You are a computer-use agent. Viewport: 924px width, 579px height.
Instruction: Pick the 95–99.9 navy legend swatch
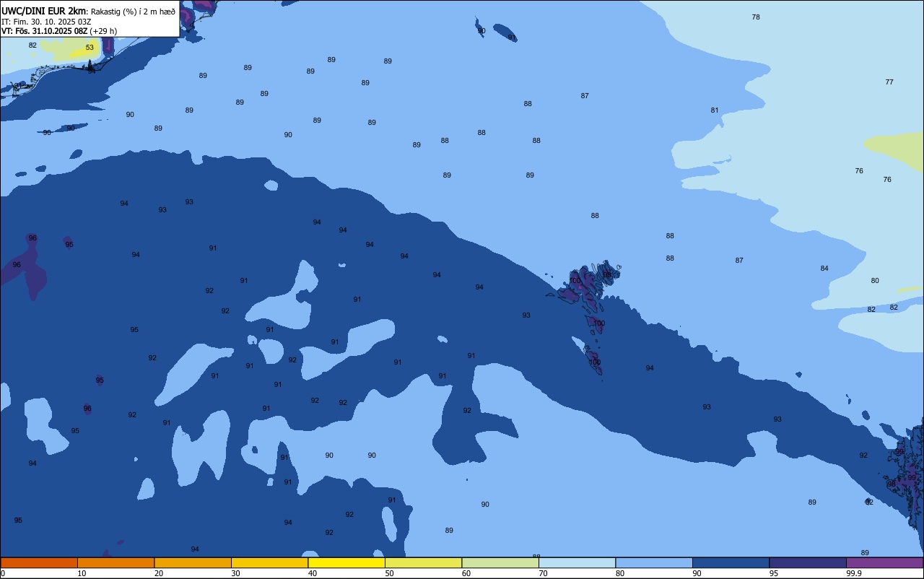click(808, 562)
